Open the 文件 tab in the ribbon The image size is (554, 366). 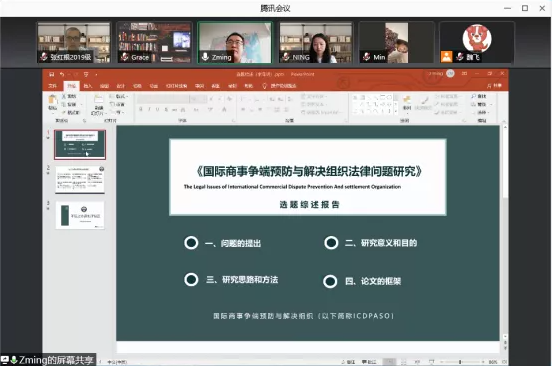(x=52, y=86)
